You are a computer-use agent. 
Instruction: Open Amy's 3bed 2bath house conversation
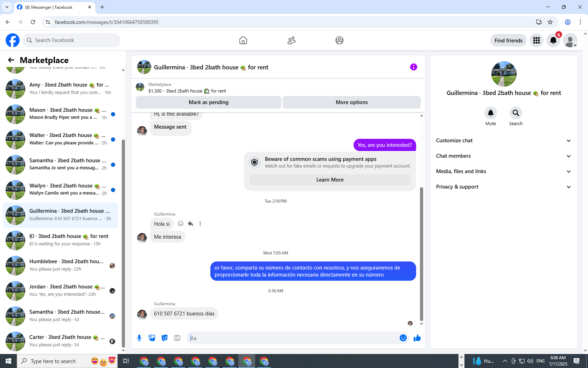60,89
